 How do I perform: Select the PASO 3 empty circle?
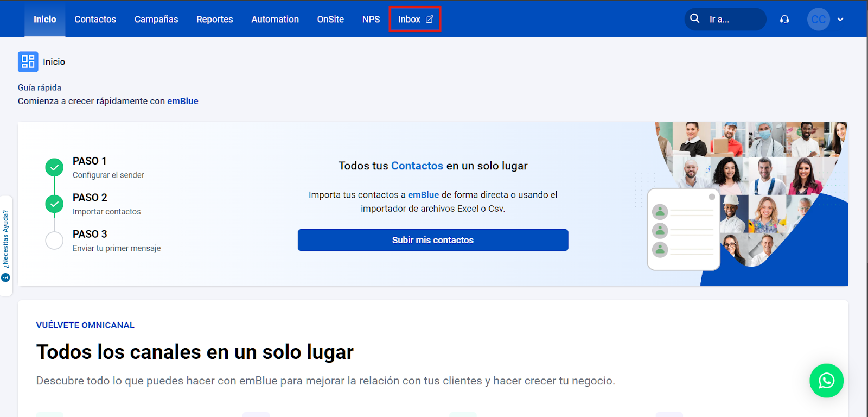(x=54, y=241)
